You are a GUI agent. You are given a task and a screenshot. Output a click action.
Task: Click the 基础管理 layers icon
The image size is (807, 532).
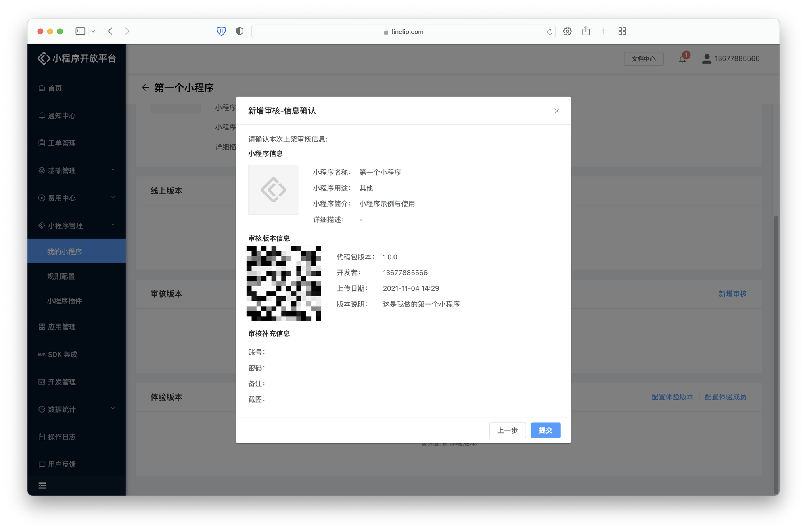[x=42, y=170]
